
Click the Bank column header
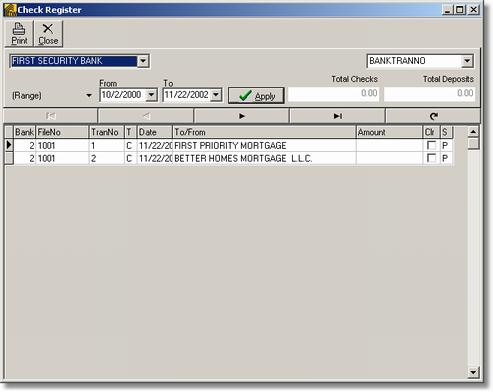24,132
